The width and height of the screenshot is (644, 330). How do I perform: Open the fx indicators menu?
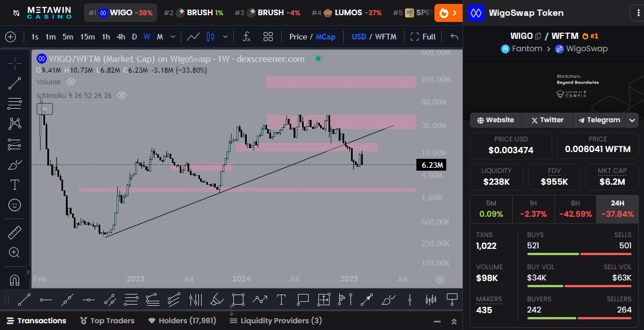point(246,37)
